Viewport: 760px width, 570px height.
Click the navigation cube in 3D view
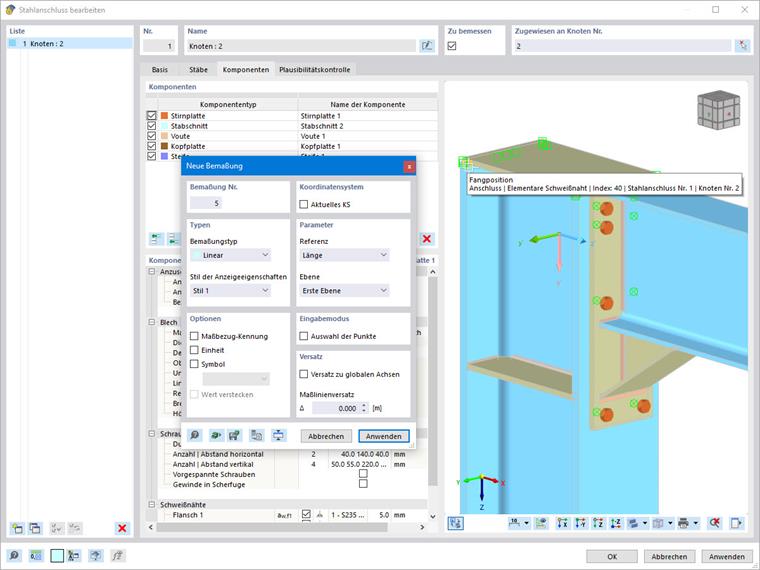(x=718, y=110)
